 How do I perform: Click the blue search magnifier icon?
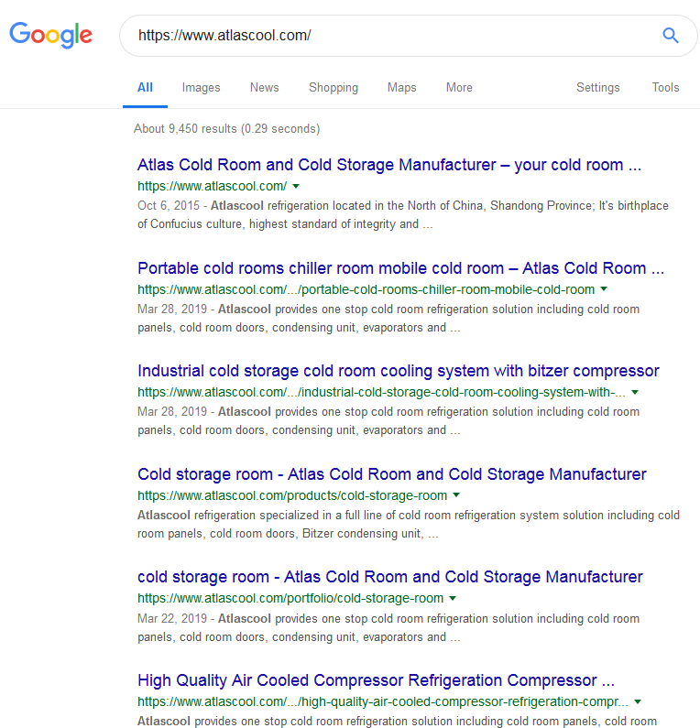point(671,36)
